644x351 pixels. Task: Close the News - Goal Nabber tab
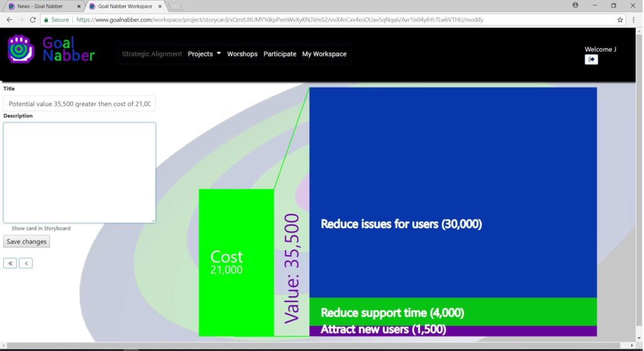[x=79, y=6]
